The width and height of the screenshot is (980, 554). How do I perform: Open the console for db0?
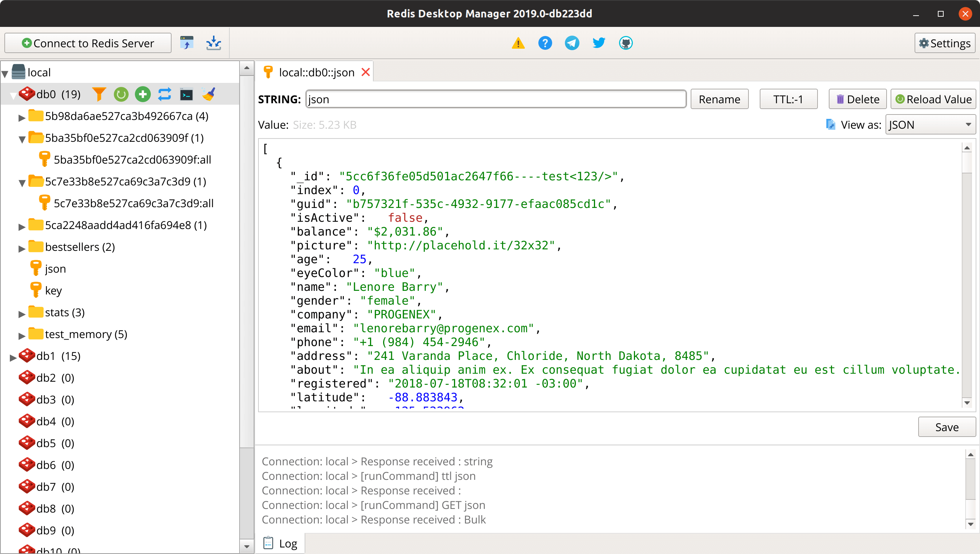[186, 94]
